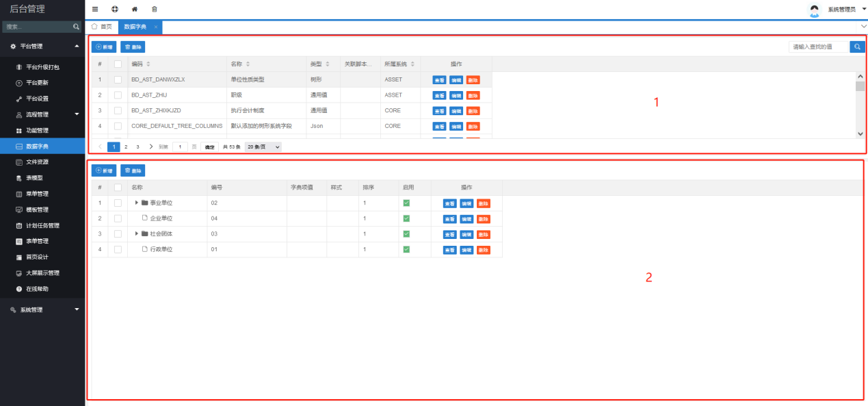Click the trash icon in top toolbar

coord(154,10)
